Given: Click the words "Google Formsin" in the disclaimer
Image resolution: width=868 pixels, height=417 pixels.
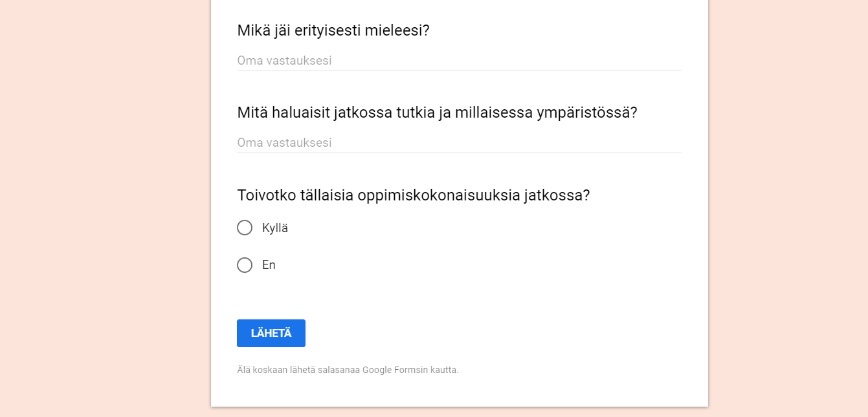Looking at the screenshot, I should (391, 370).
